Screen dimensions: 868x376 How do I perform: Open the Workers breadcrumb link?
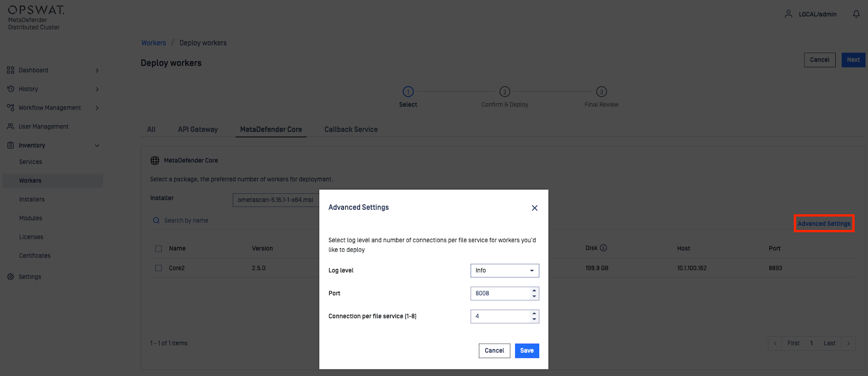[154, 43]
